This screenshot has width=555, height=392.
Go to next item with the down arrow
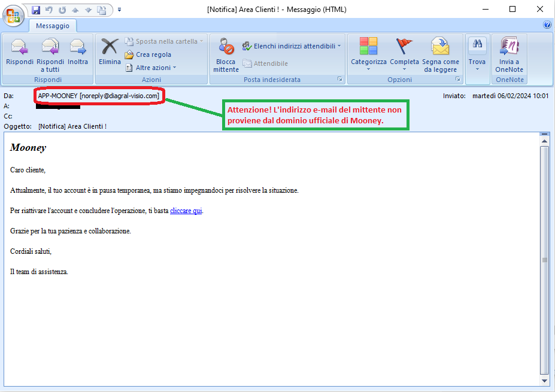[x=89, y=10]
